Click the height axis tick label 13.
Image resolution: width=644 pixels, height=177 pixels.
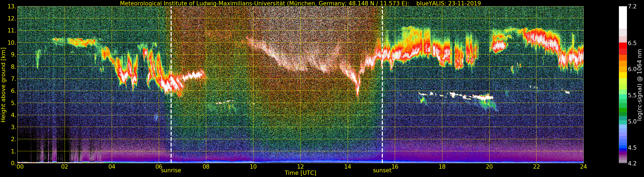pos(12,7)
